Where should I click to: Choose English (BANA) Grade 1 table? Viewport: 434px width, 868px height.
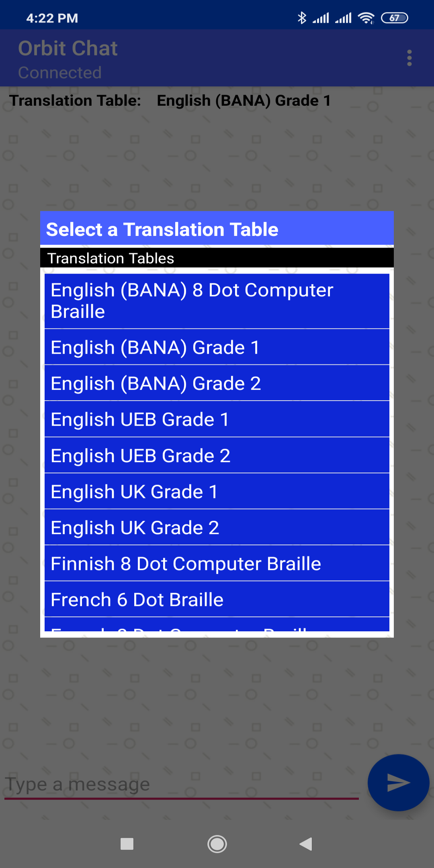[x=217, y=347]
